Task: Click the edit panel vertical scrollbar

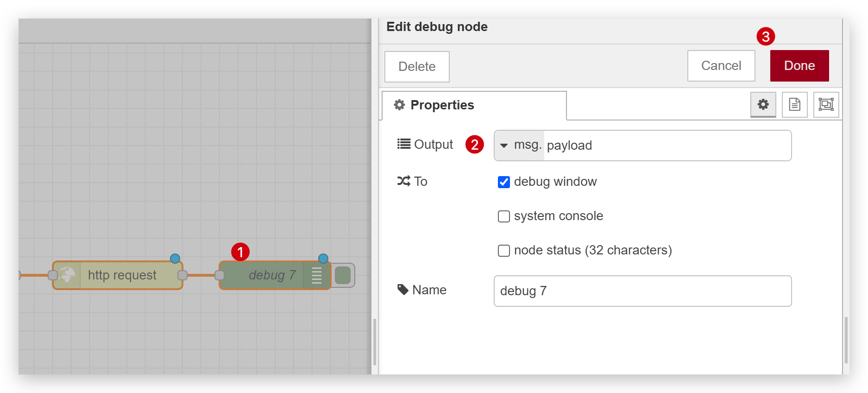Action: (846, 340)
